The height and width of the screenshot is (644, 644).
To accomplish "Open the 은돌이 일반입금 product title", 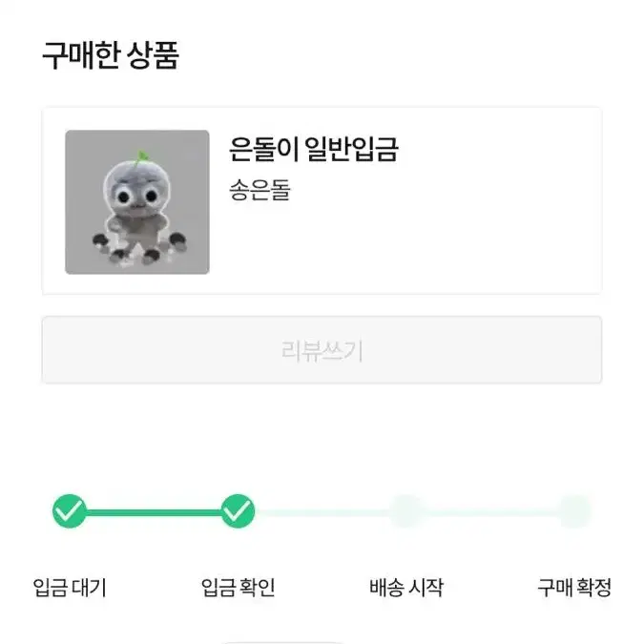I will [x=314, y=149].
